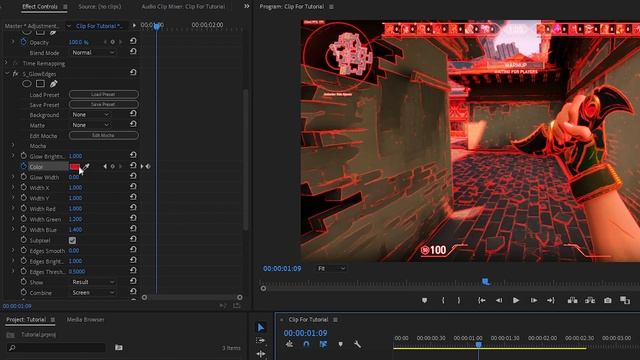This screenshot has width=640, height=360.
Task: Toggle animation stopwatch for Glow Brightness
Action: point(23,156)
